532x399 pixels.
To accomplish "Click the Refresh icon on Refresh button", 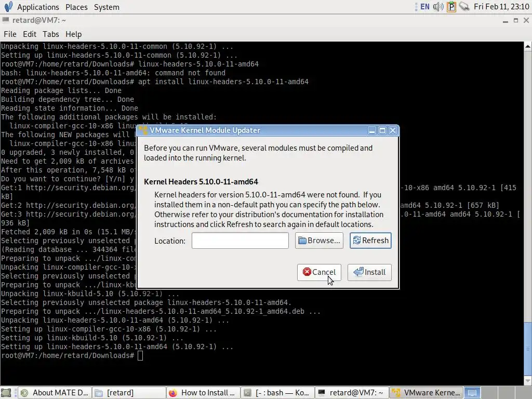I will pos(356,240).
